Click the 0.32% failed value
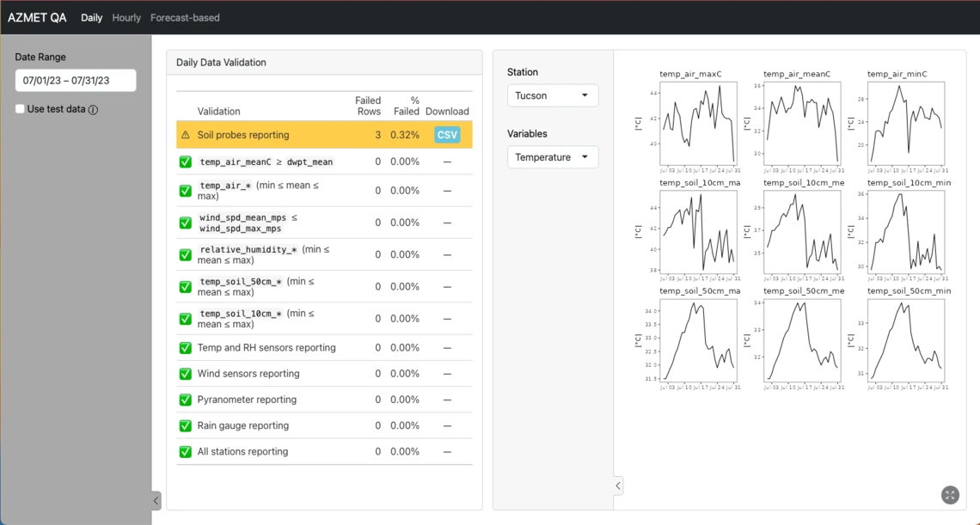 (405, 135)
